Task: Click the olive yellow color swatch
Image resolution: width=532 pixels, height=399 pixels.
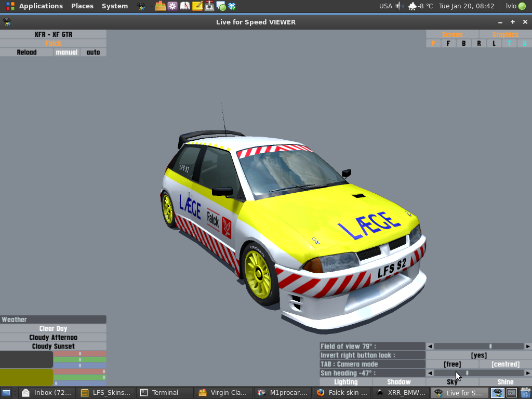Action: click(x=26, y=377)
